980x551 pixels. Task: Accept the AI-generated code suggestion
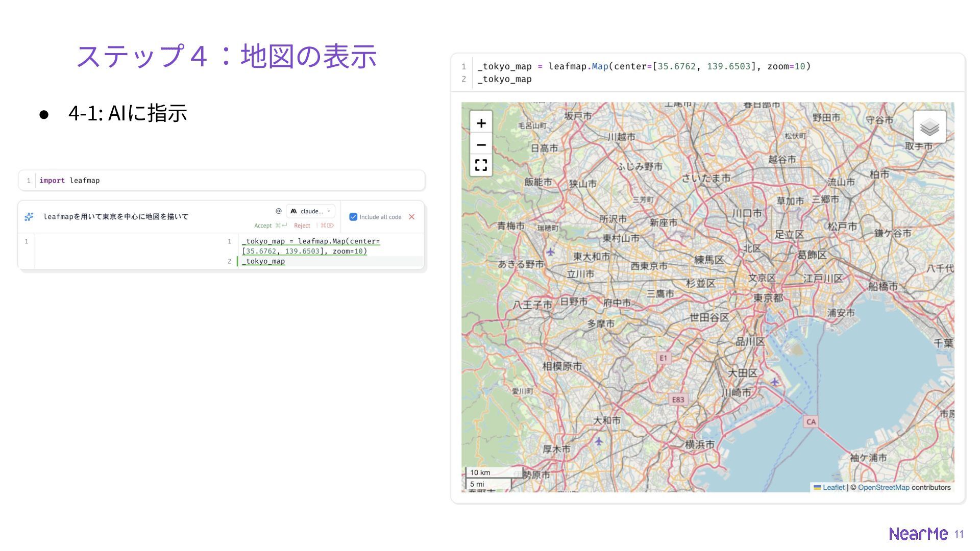263,226
